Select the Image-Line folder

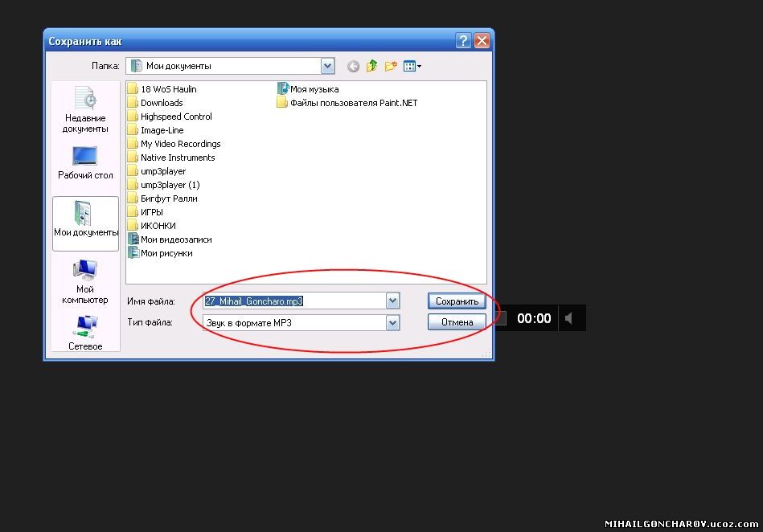pos(156,130)
